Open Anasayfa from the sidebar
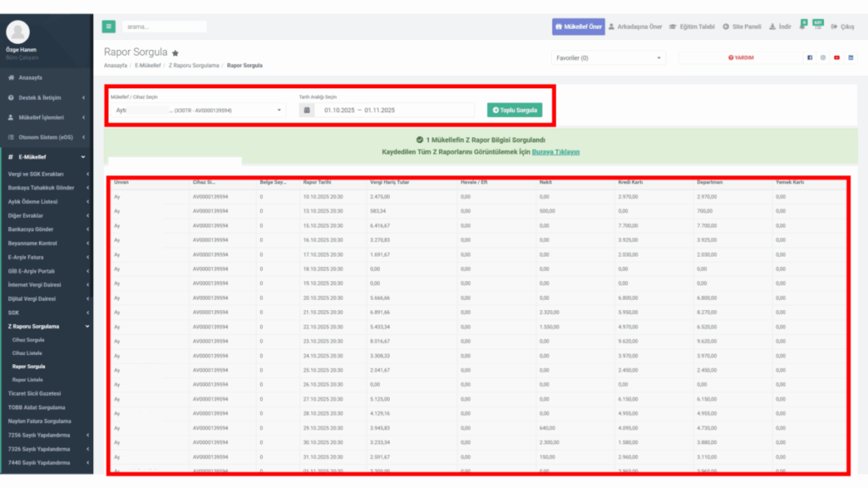 pos(47,78)
